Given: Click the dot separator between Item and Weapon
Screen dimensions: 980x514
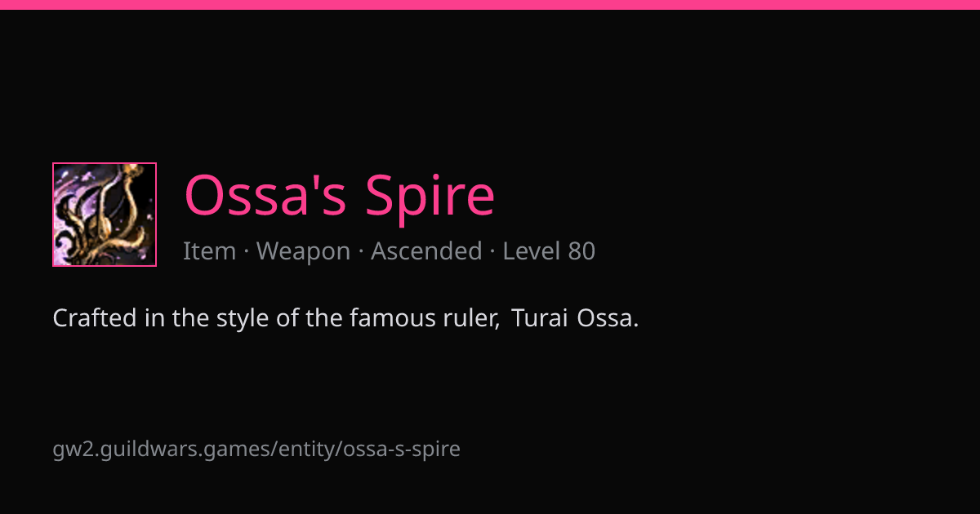Looking at the screenshot, I should [x=247, y=251].
